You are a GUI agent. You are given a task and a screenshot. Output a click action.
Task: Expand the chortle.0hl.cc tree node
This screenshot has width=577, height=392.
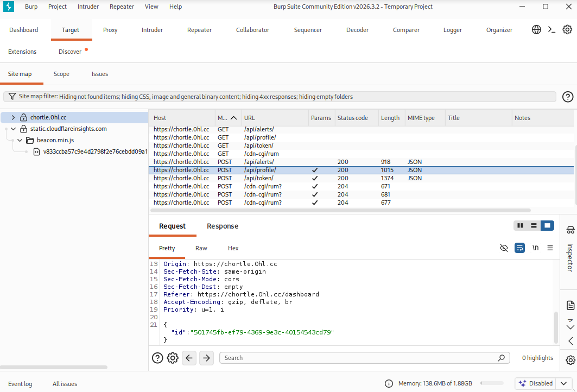13,117
